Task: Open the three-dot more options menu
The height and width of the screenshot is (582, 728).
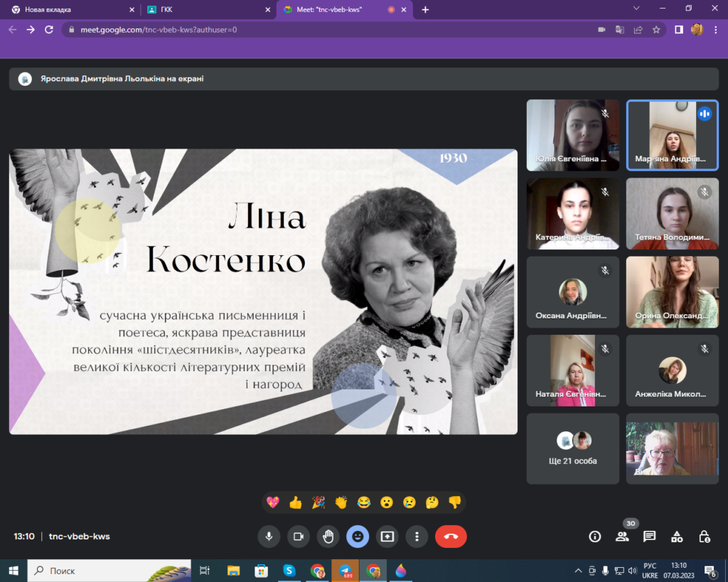Action: [x=417, y=537]
